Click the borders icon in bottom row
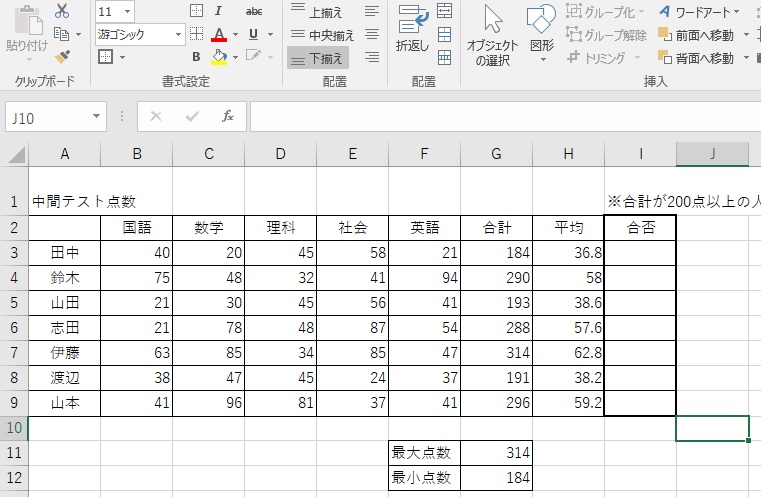Image resolution: width=761 pixels, height=497 pixels. coord(105,57)
